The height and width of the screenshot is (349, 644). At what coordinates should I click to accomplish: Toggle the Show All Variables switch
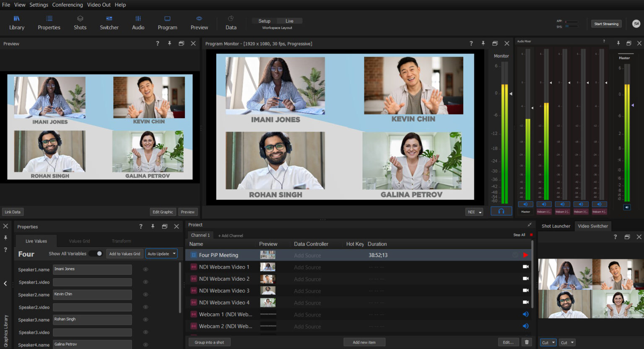tap(96, 253)
